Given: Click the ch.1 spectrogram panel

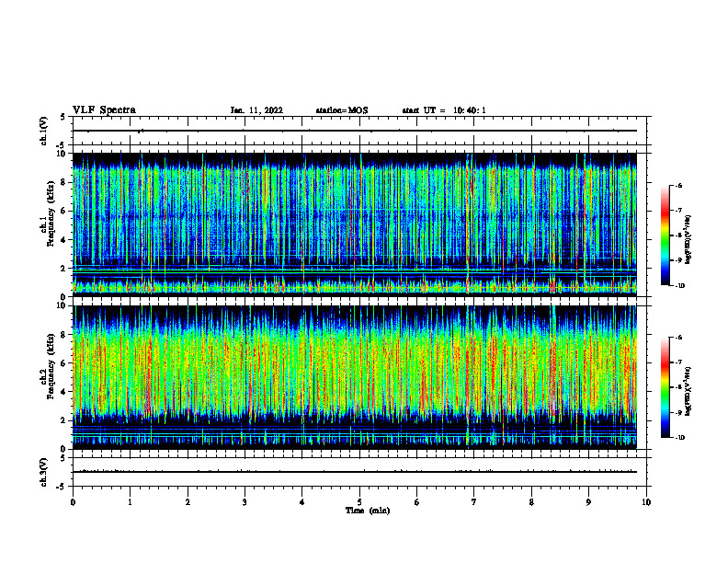Looking at the screenshot, I should pyautogui.click(x=355, y=224).
